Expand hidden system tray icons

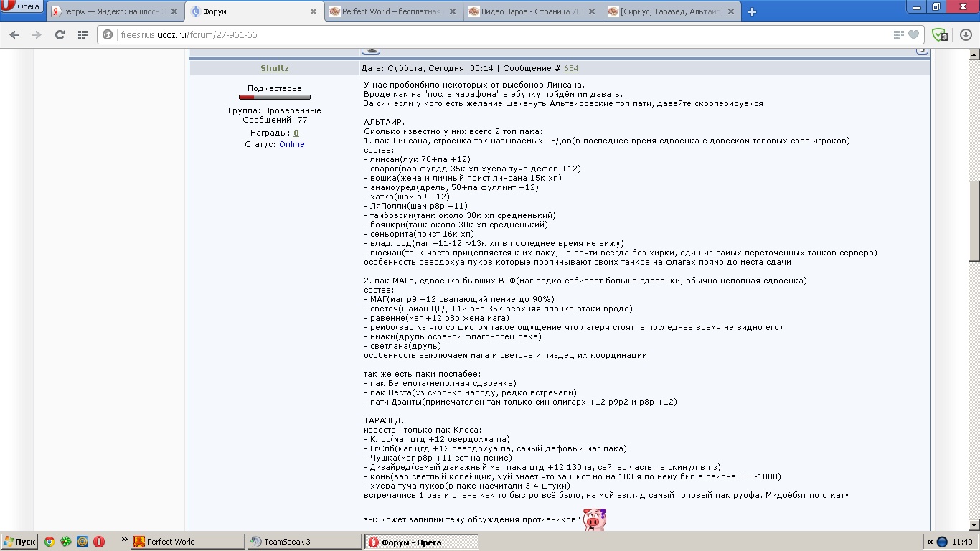(930, 542)
